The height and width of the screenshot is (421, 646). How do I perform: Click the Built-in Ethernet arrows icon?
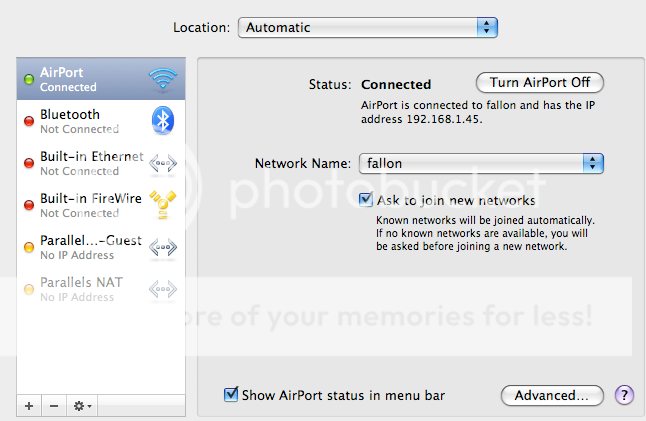coord(163,163)
